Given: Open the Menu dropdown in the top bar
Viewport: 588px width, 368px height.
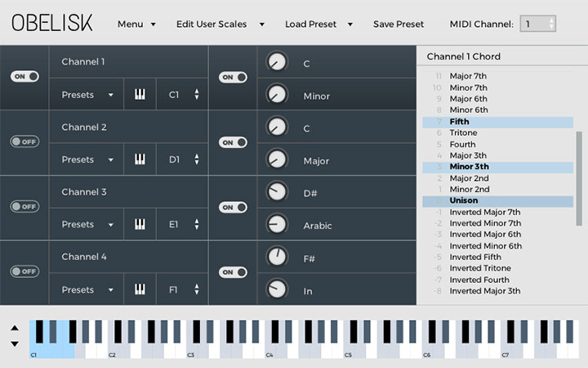Looking at the screenshot, I should [136, 24].
